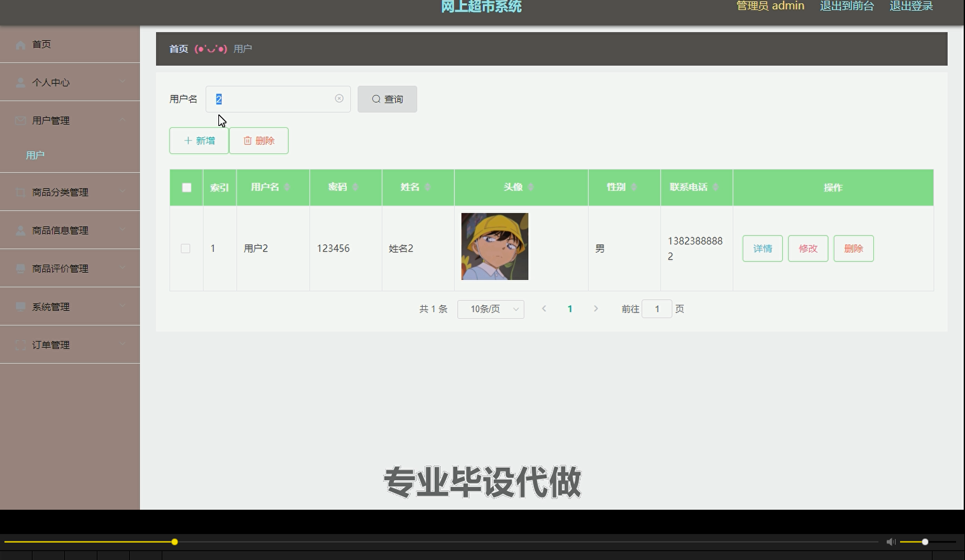The height and width of the screenshot is (560, 965).
Task: Clear the 用户名 field using the circle-x icon
Action: coord(339,99)
